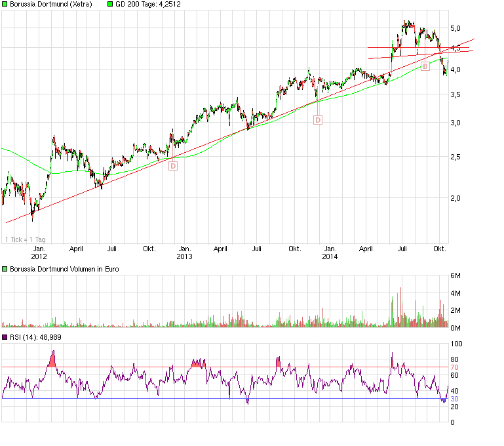
Task: Click the RSI overbought level label 70
Action: pos(454,367)
